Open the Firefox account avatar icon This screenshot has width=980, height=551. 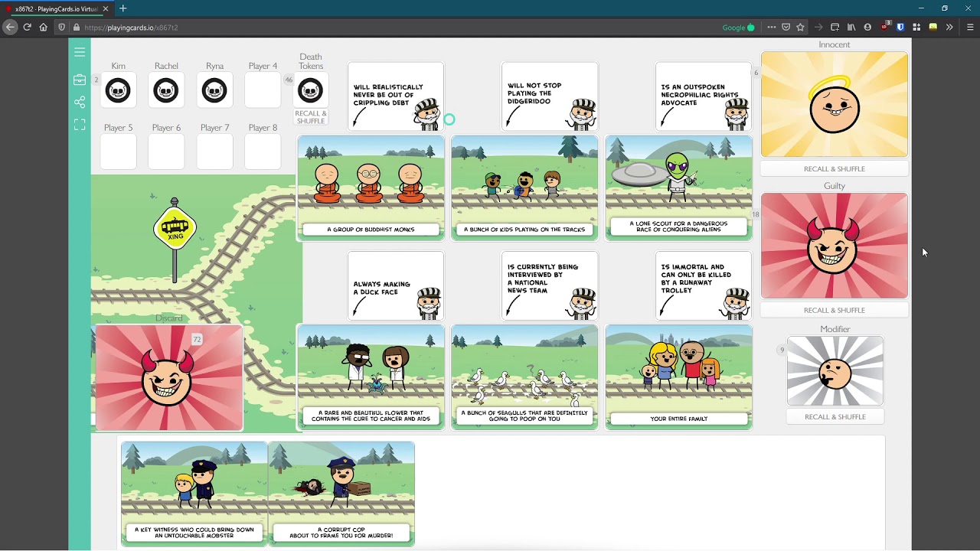pos(867,27)
